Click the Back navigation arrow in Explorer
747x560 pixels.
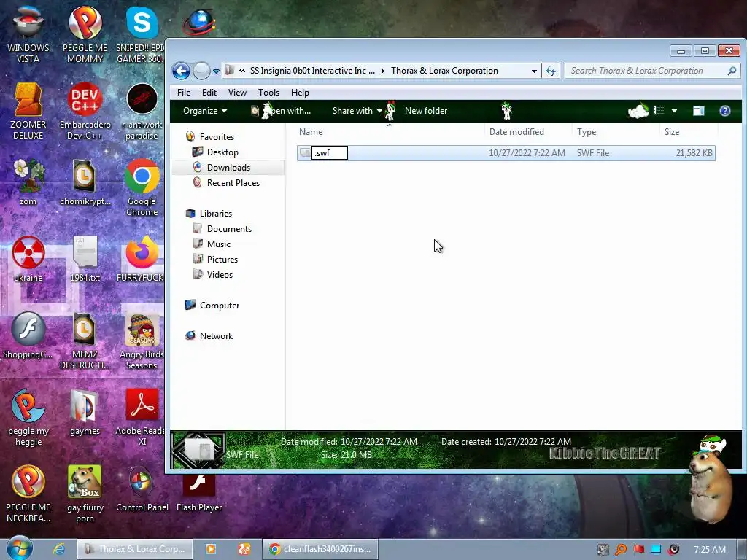pos(181,71)
